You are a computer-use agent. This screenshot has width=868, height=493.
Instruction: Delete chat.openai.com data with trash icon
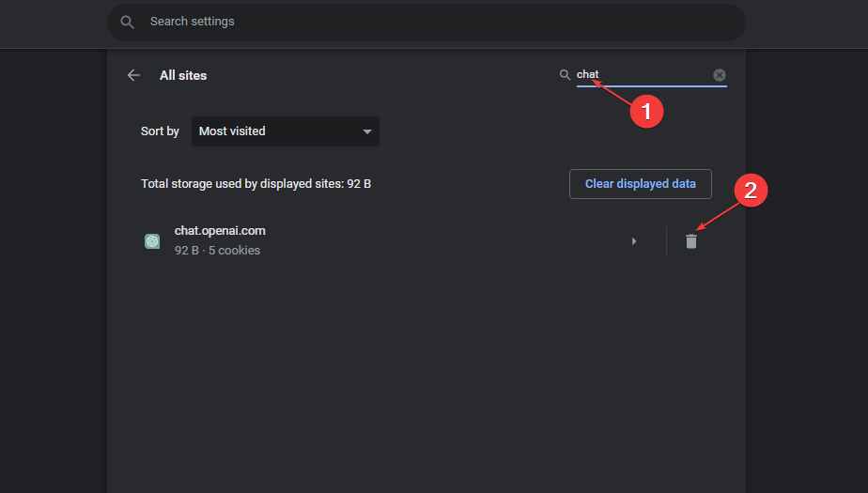pyautogui.click(x=691, y=241)
